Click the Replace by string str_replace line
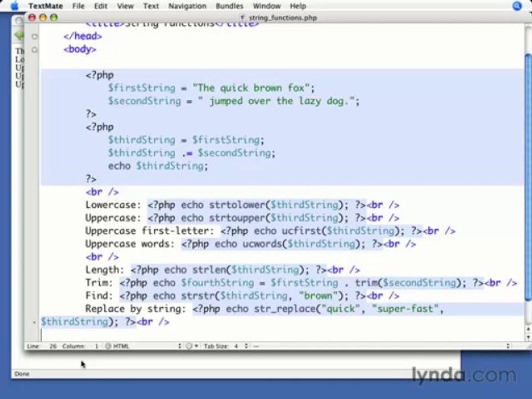The image size is (532, 399). (264, 309)
